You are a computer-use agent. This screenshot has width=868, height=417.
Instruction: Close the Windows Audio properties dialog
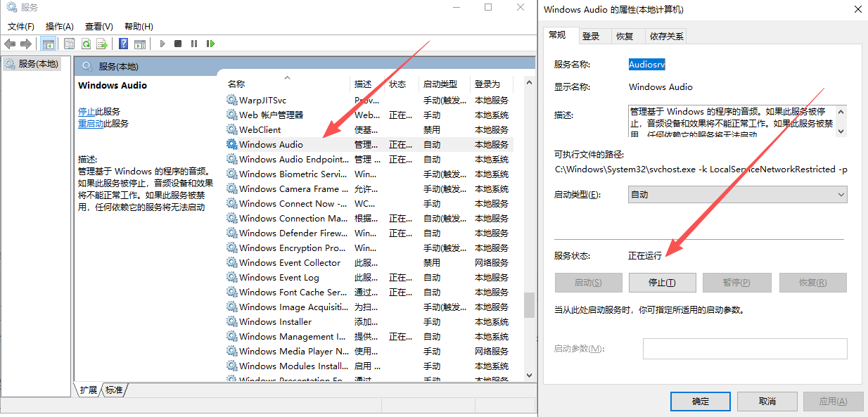coord(858,9)
